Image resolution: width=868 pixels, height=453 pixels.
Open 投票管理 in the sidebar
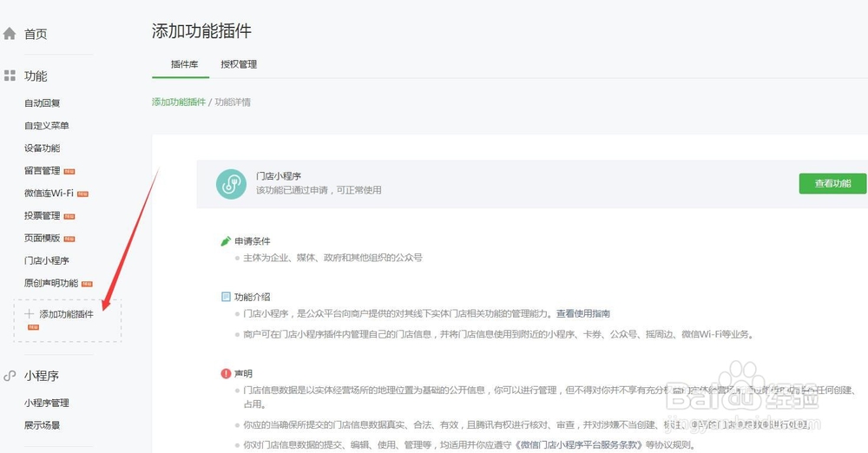(42, 216)
